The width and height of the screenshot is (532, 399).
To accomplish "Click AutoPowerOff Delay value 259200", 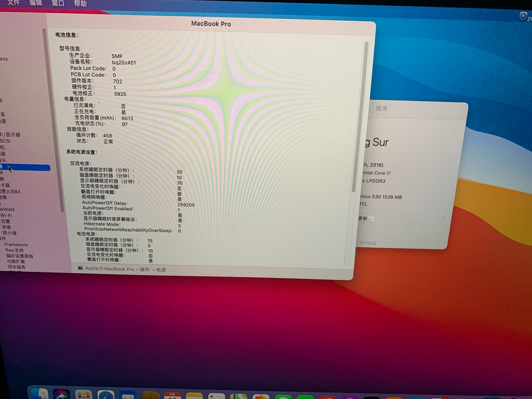I will pos(186,205).
